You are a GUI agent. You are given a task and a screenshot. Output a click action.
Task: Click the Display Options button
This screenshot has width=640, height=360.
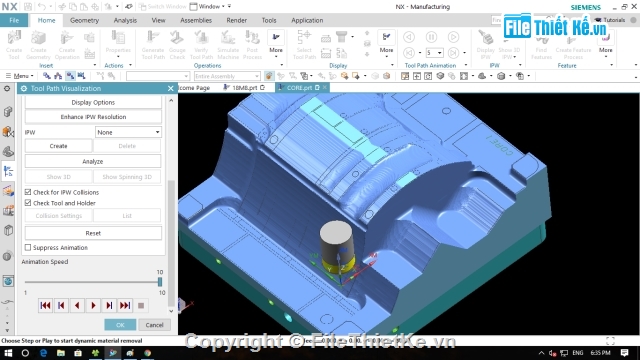tap(93, 102)
